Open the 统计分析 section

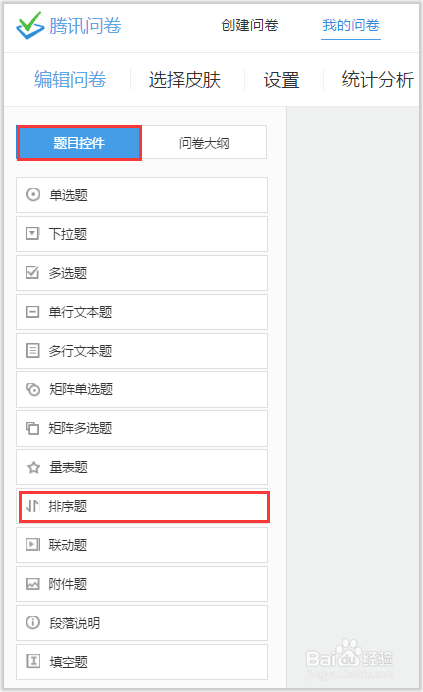tap(377, 80)
